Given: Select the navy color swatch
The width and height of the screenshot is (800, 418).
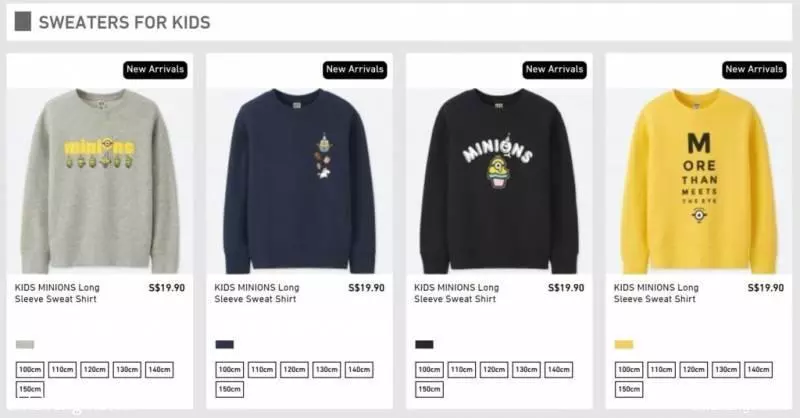Looking at the screenshot, I should (x=224, y=345).
